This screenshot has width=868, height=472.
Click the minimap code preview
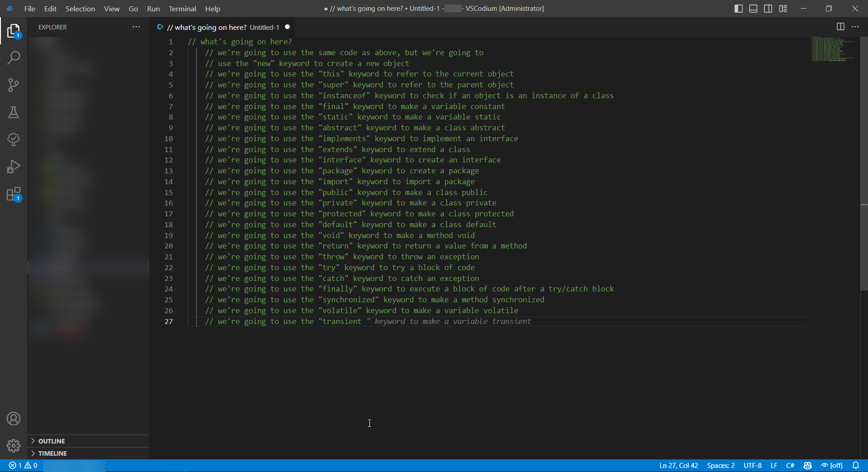[x=833, y=49]
